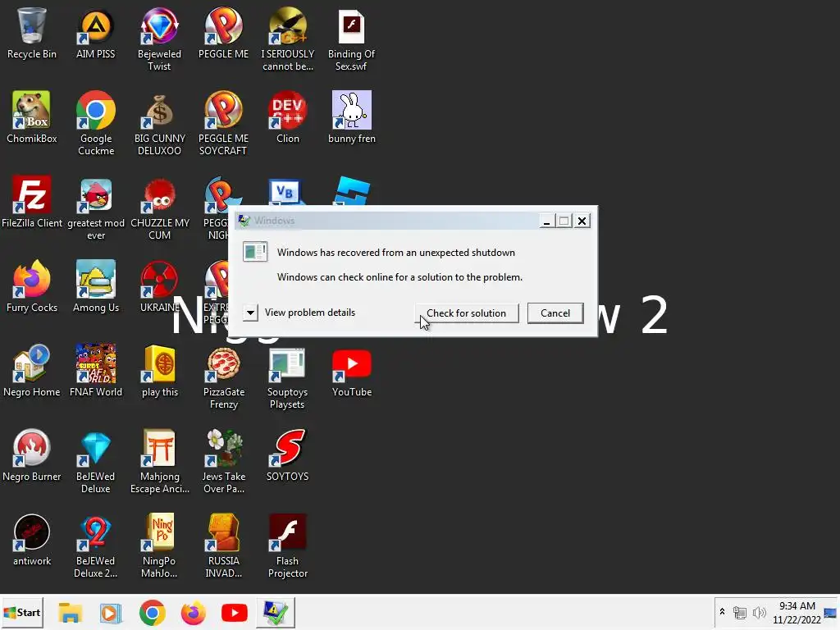
Task: Click the "View problem details" label
Action: [309, 313]
